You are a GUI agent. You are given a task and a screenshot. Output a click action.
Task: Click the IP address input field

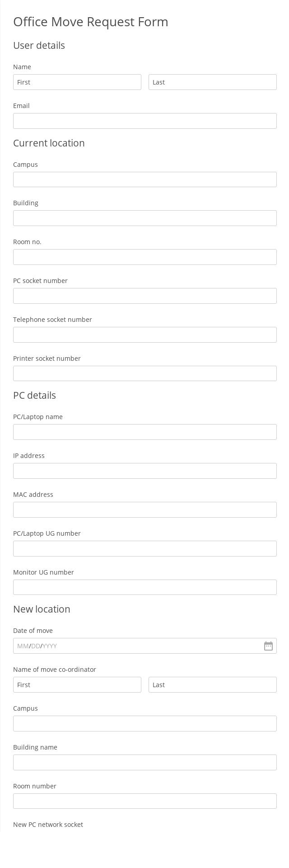point(144,471)
